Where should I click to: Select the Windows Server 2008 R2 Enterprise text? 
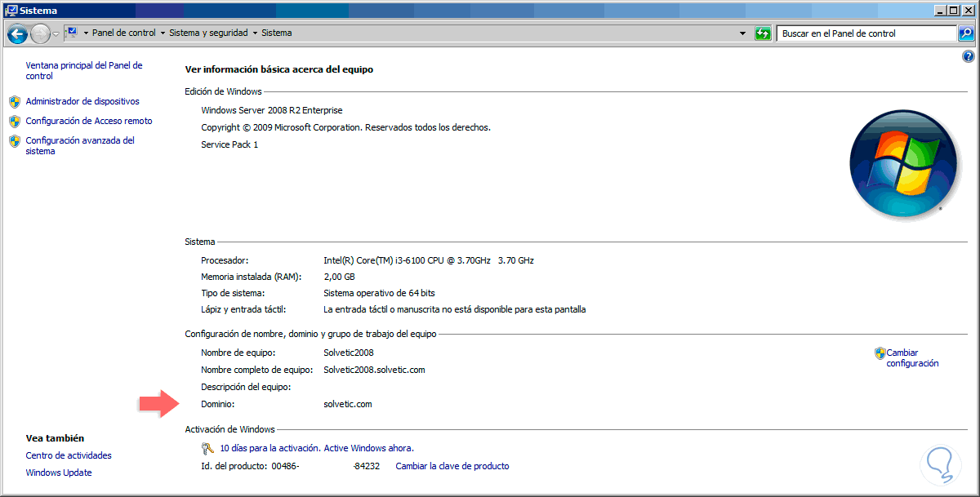[x=272, y=110]
